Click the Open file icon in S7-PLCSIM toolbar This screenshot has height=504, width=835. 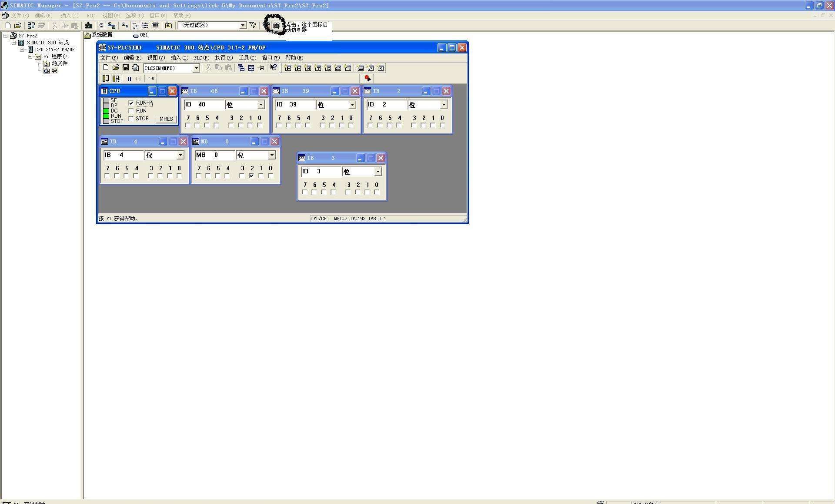116,68
